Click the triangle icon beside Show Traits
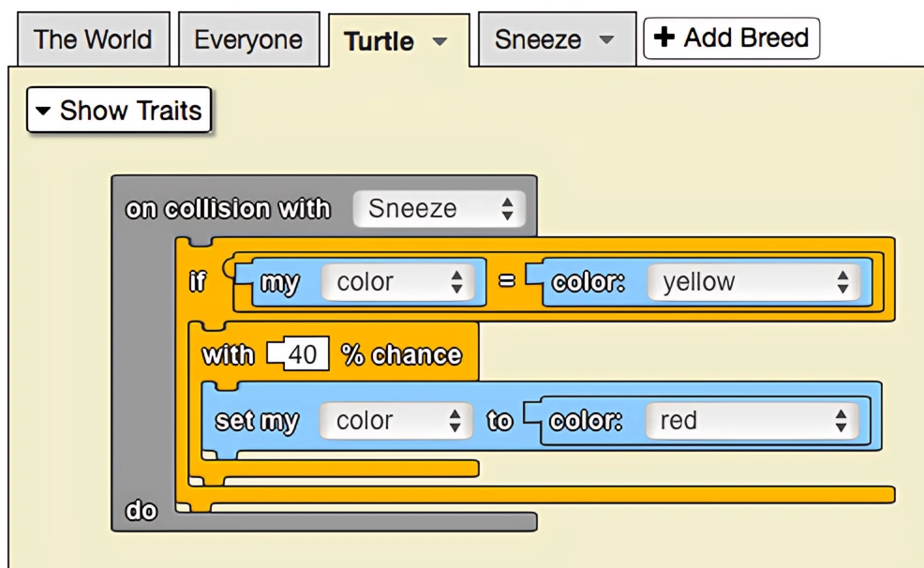 pos(43,112)
